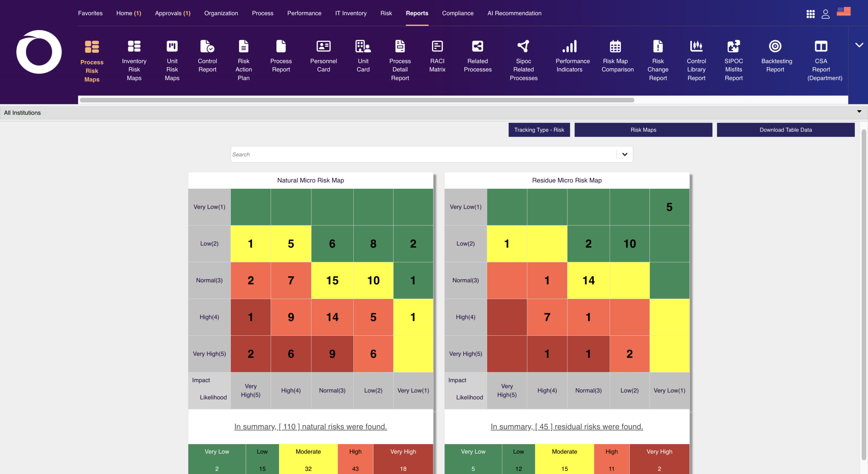
Task: Click the Tracking Type - Risk button
Action: 539,130
